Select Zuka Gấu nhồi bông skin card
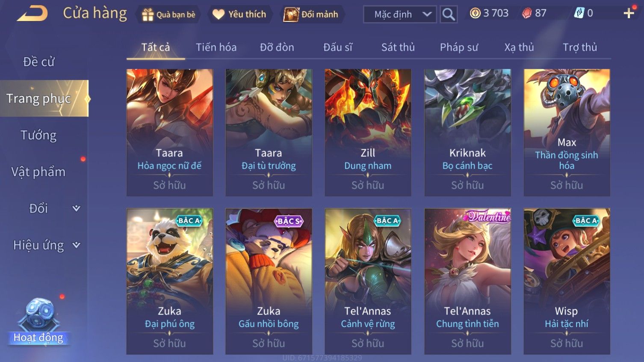 click(x=269, y=281)
